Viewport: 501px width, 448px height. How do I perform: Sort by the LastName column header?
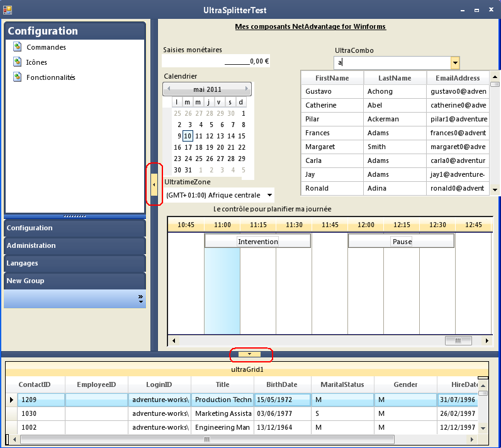(x=395, y=78)
